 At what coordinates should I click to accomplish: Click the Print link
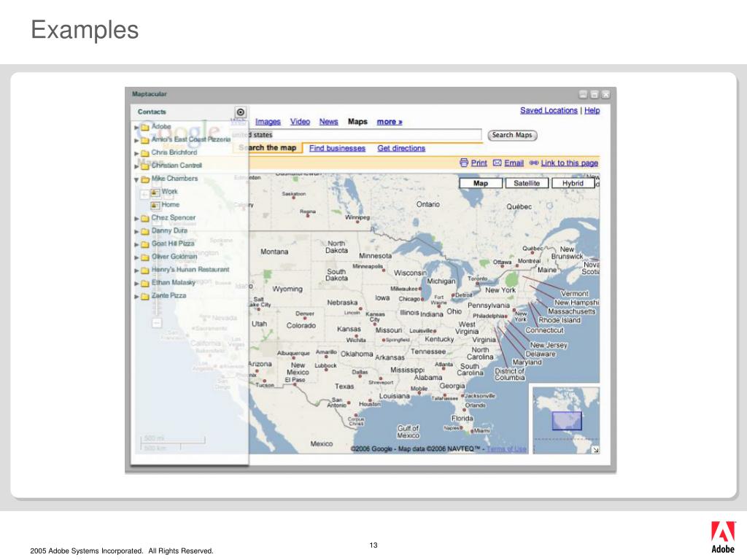tap(479, 163)
